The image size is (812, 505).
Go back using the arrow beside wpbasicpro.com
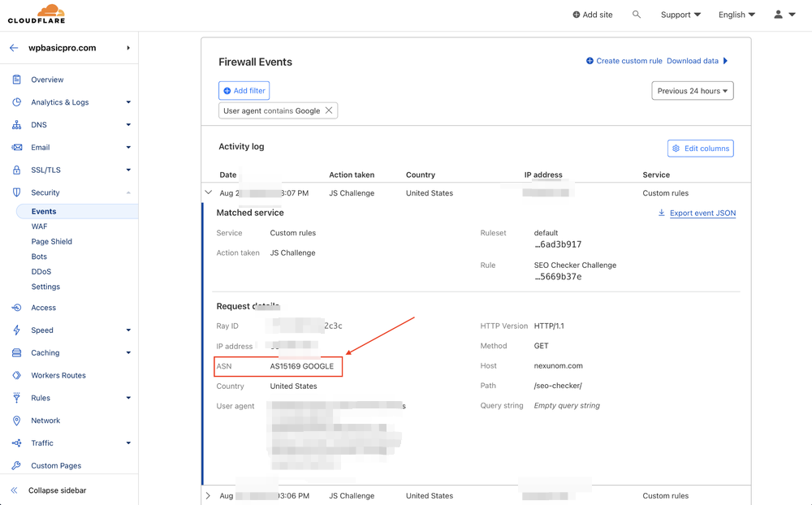[x=14, y=48]
